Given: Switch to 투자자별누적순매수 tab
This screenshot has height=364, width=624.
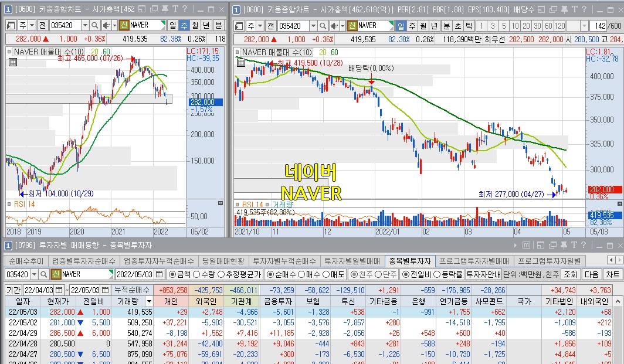Looking at the screenshot, I should click(x=284, y=261).
